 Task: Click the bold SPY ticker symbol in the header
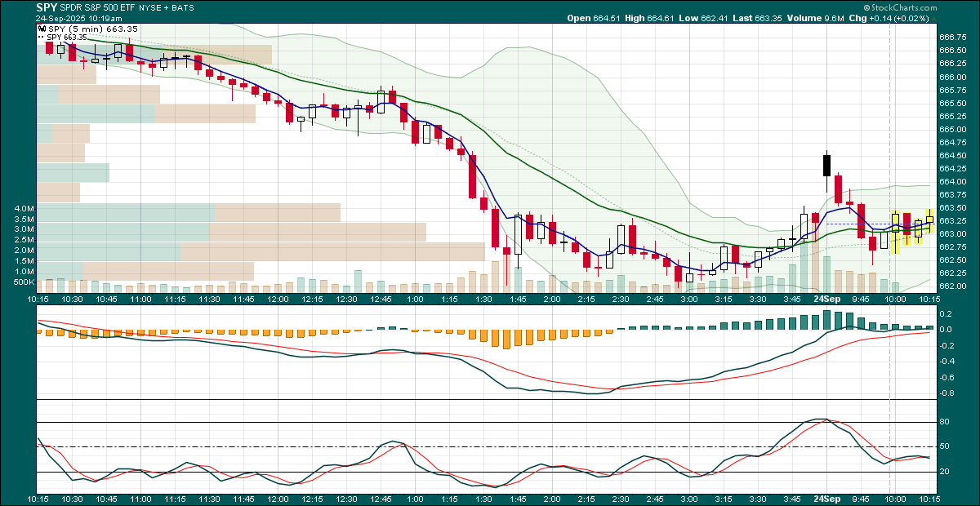[46, 7]
